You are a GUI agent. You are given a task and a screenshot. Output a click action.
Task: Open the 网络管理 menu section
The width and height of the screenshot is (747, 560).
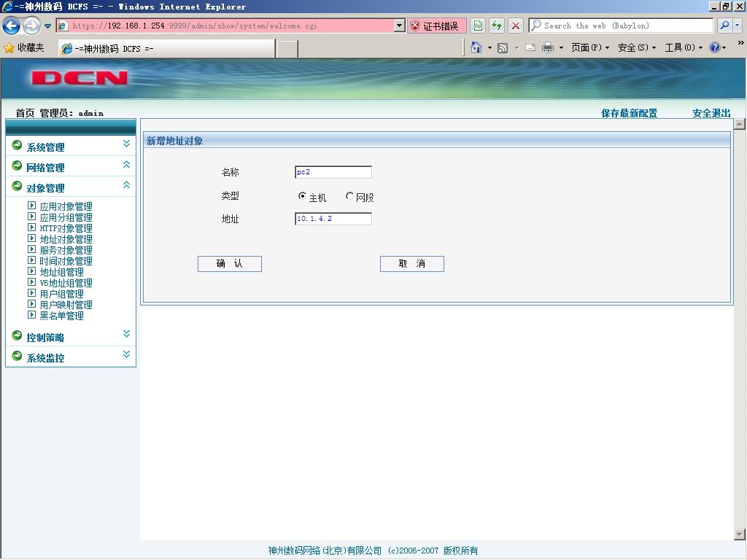pos(46,168)
